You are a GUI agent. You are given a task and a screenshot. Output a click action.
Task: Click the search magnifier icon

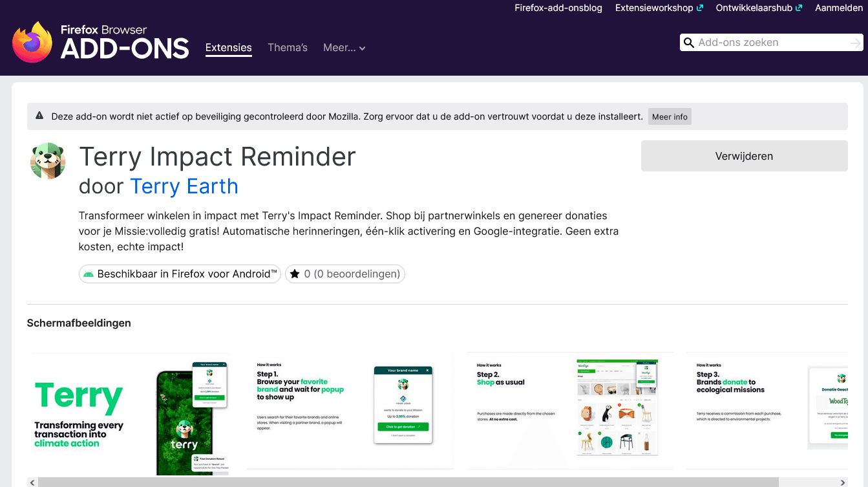689,43
